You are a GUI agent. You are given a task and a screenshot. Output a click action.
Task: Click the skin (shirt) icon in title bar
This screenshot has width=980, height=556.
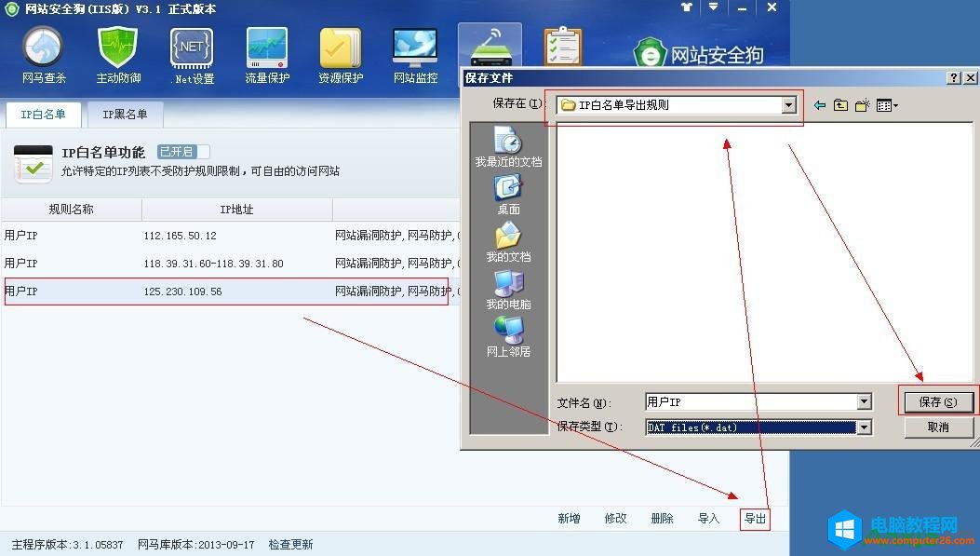point(687,7)
